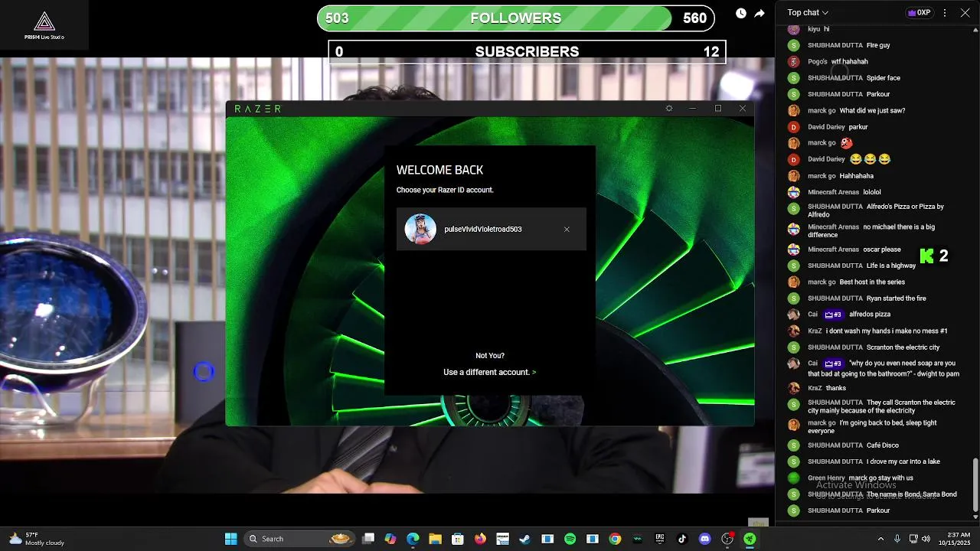This screenshot has width=980, height=551.
Task: Open Discord from the taskbar
Action: click(x=705, y=539)
